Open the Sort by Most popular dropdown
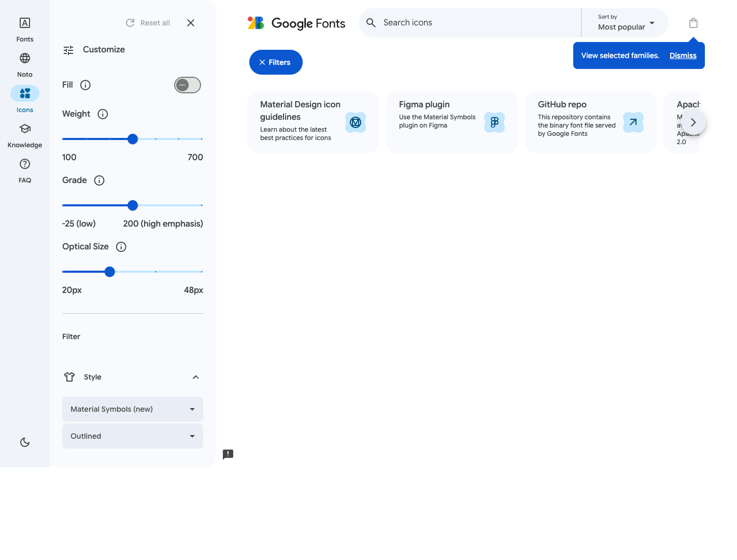This screenshot has height=560, width=737. 626,23
